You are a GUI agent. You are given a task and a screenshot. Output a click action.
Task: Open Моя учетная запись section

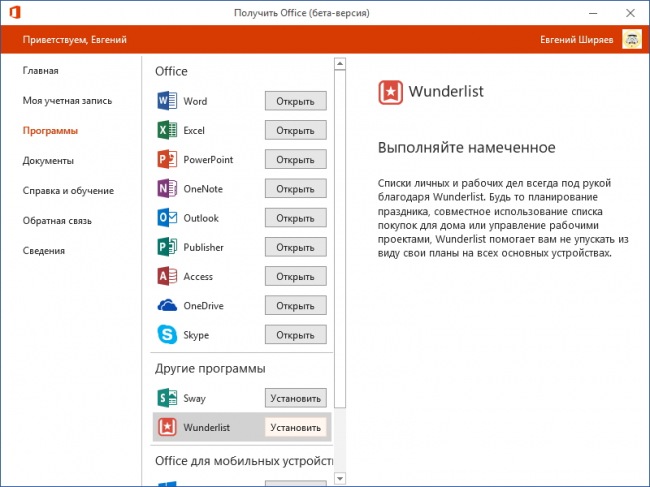[x=67, y=101]
